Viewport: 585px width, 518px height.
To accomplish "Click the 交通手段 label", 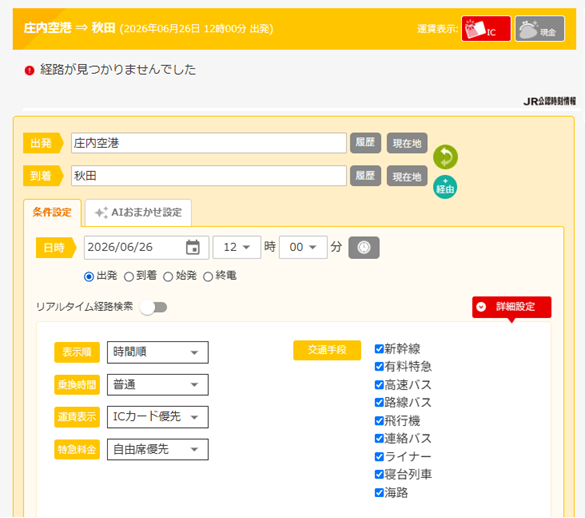I will (x=327, y=350).
